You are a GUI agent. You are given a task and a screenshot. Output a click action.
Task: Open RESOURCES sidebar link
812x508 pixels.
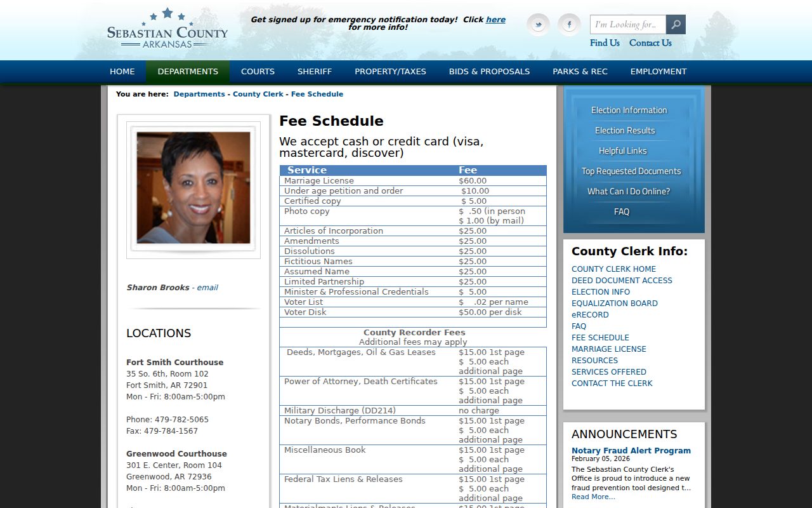click(594, 361)
